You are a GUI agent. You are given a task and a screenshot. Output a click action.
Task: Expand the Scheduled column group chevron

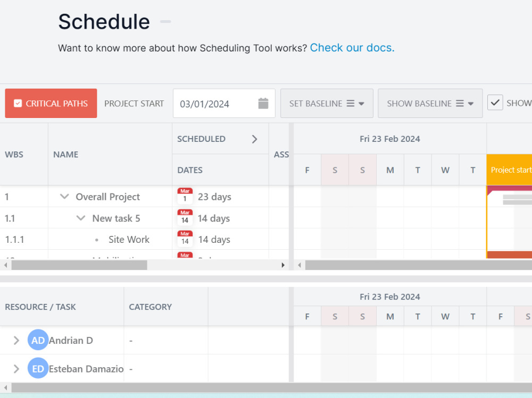(254, 139)
